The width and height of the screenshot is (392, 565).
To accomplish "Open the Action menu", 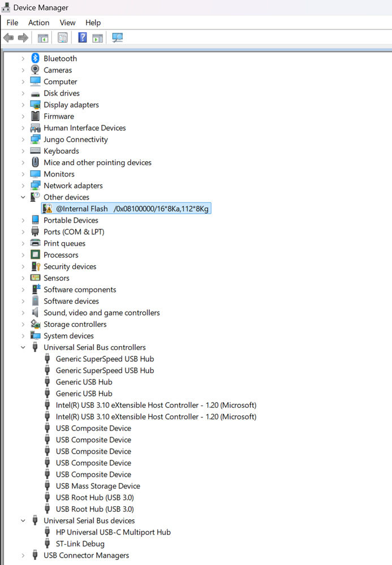I will (39, 23).
